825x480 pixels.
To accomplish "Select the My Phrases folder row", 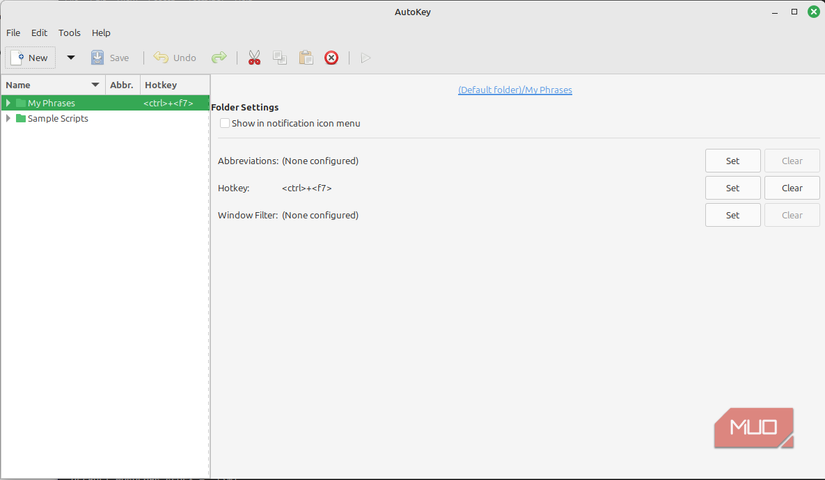I will pos(105,103).
